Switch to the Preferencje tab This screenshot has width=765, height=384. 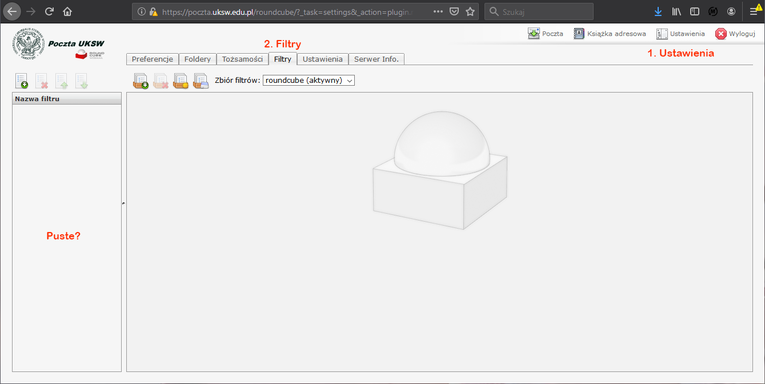click(x=152, y=59)
